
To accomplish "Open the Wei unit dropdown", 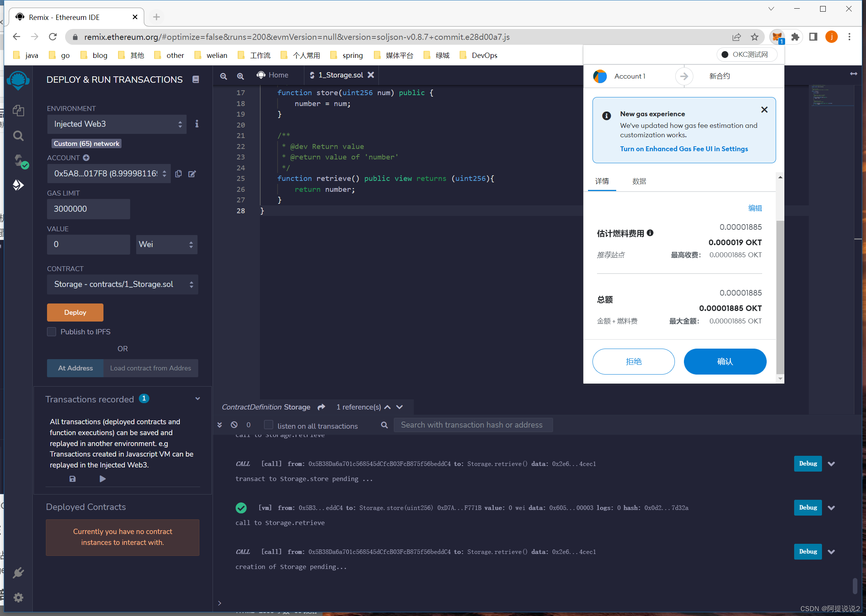I will [167, 244].
